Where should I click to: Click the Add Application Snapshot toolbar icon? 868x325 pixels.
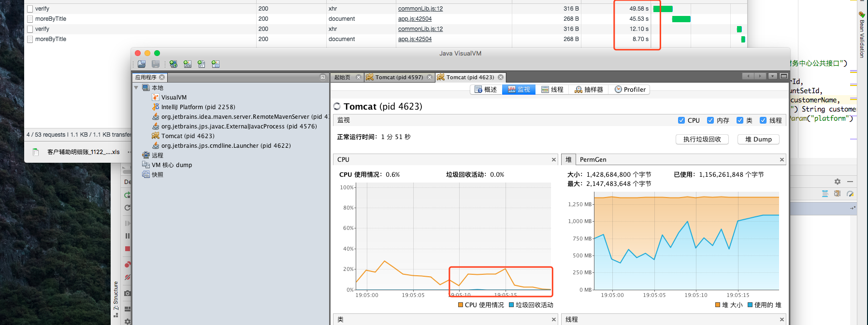pyautogui.click(x=216, y=64)
